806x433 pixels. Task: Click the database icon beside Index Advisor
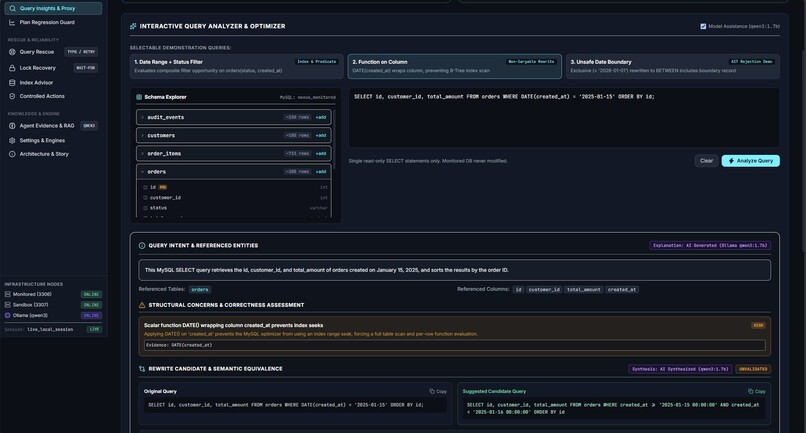[x=12, y=82]
